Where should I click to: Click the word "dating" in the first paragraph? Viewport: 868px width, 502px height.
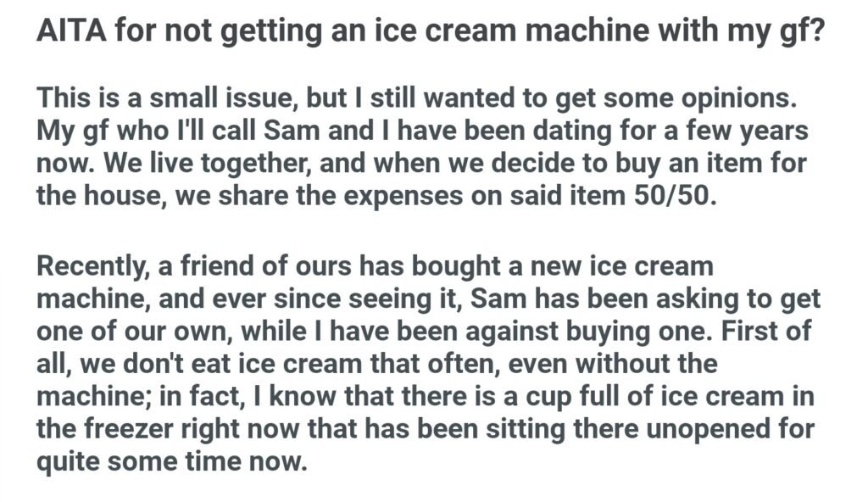tap(489, 133)
